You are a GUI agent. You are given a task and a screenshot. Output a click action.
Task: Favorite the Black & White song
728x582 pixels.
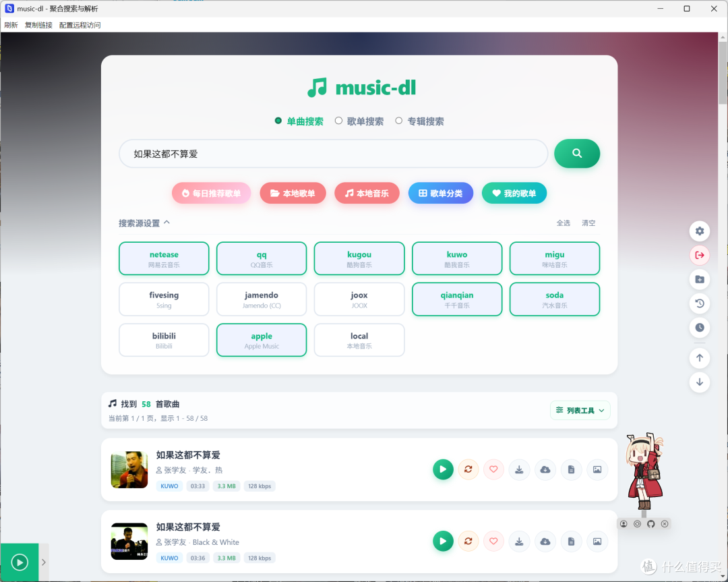493,541
